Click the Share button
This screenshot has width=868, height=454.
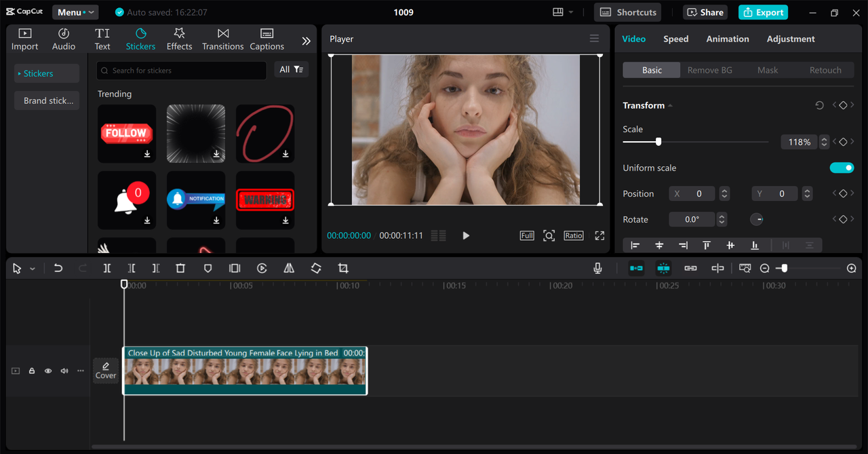(704, 12)
